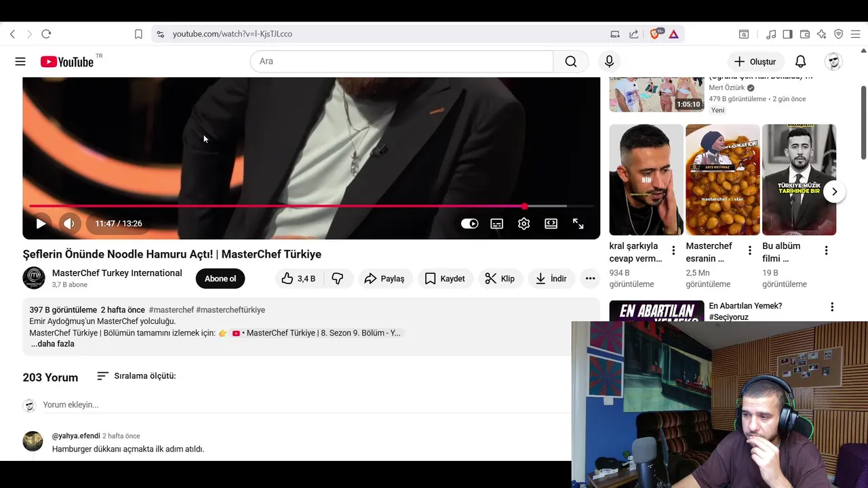Open options for "En Abartılan Yemek?" video
This screenshot has height=488, width=868.
point(832,307)
